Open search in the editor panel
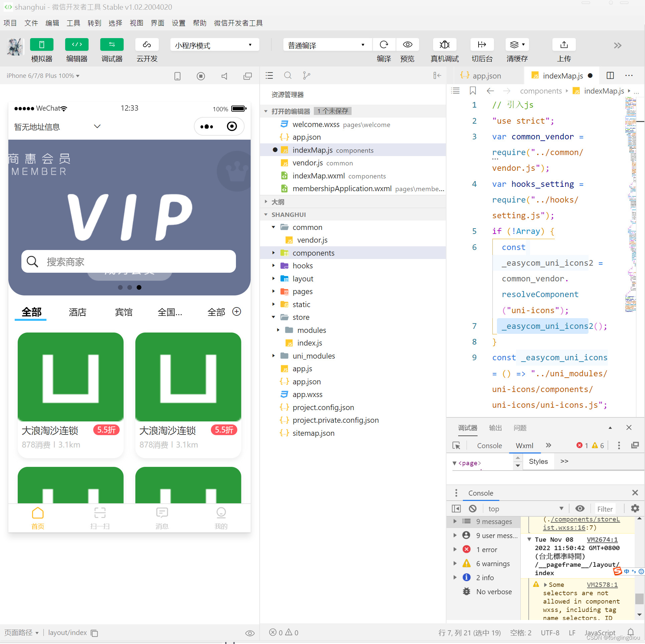The image size is (645, 644). pos(288,76)
